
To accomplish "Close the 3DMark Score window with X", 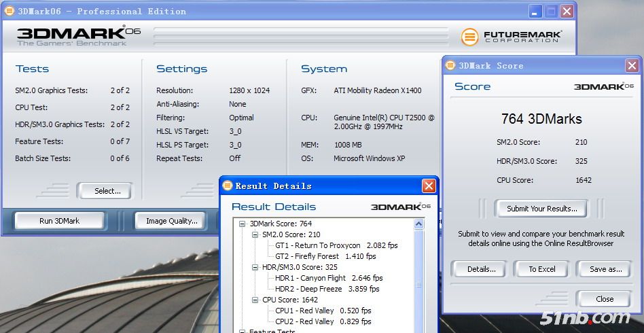I will tap(631, 65).
